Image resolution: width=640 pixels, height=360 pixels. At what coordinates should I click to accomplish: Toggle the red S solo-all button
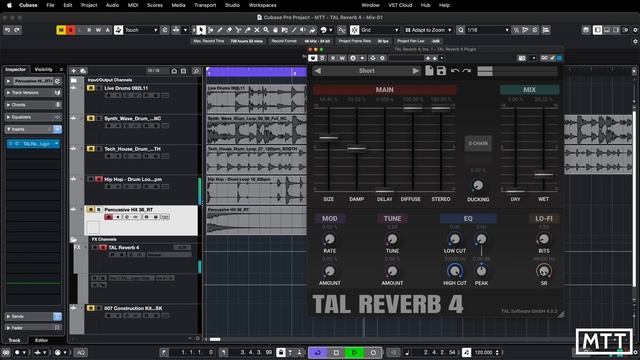[71, 30]
